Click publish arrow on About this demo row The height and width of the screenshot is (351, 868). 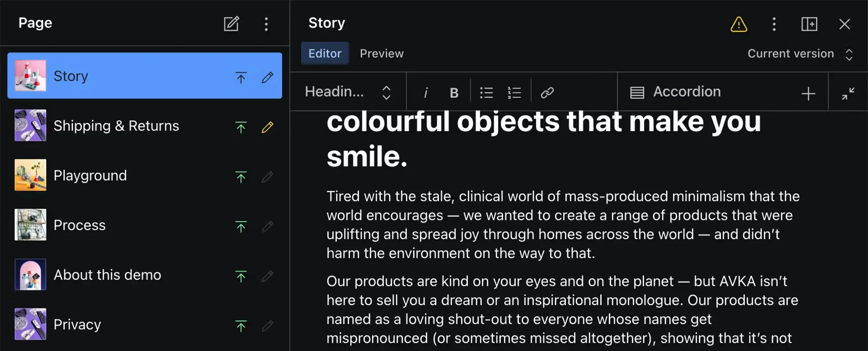pyautogui.click(x=241, y=276)
